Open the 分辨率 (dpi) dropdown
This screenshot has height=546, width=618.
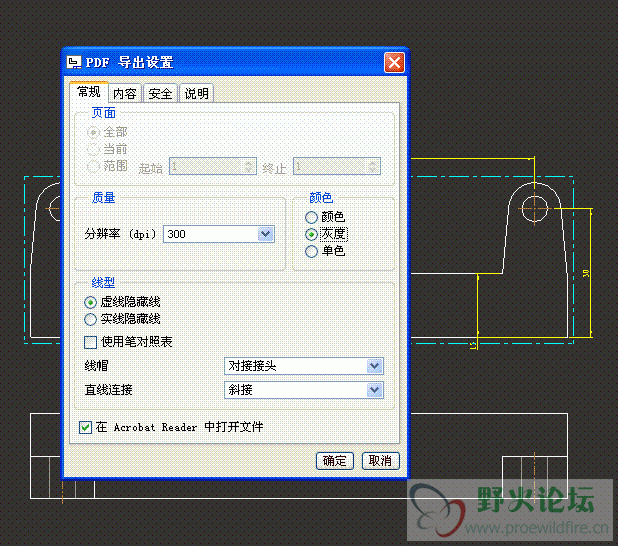tap(266, 234)
